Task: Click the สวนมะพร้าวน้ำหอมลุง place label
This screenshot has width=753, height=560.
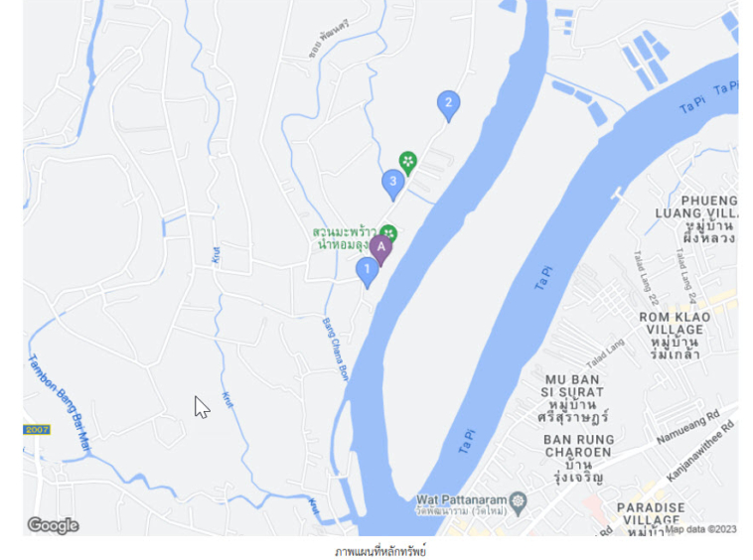Action: [x=345, y=238]
